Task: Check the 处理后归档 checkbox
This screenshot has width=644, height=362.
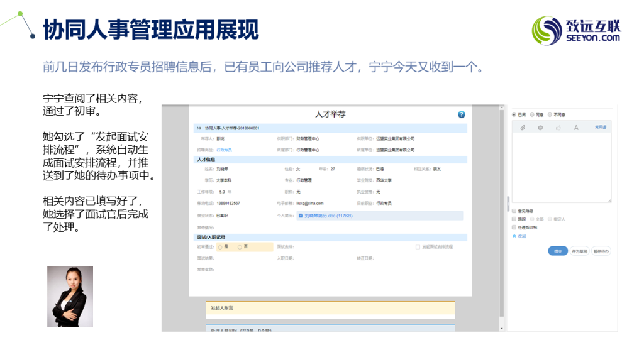Action: [x=514, y=227]
